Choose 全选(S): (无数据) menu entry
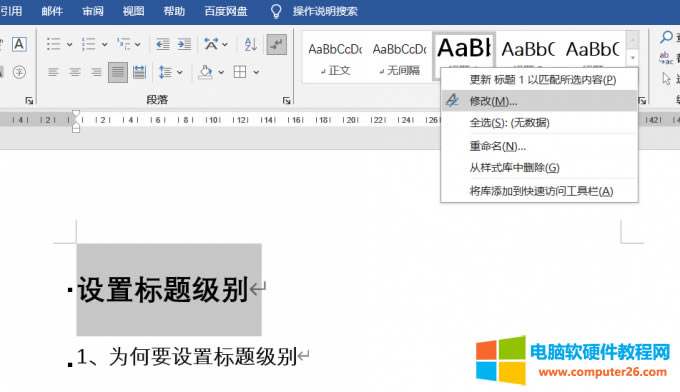 click(x=539, y=123)
